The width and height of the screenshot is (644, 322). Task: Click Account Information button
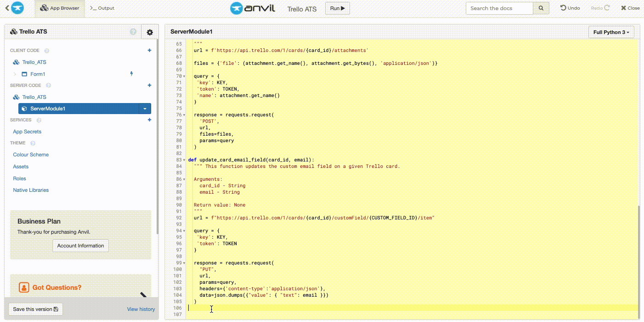pyautogui.click(x=80, y=246)
